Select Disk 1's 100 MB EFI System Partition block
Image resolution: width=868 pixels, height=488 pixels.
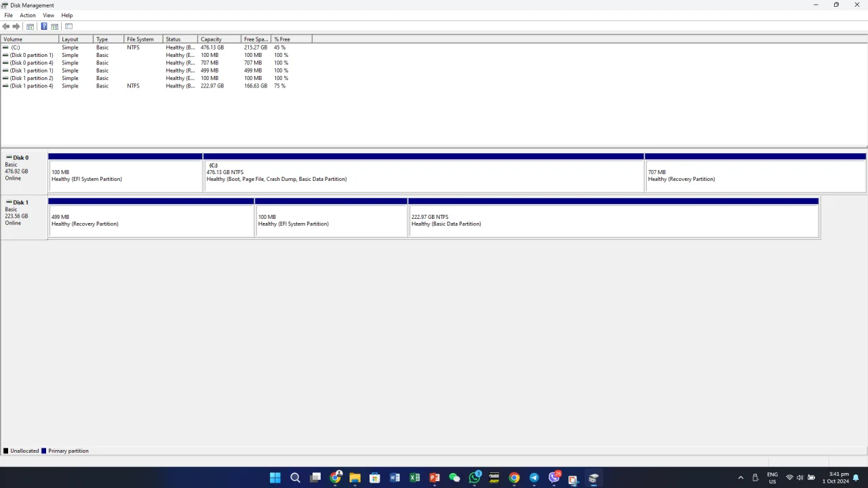pyautogui.click(x=332, y=218)
